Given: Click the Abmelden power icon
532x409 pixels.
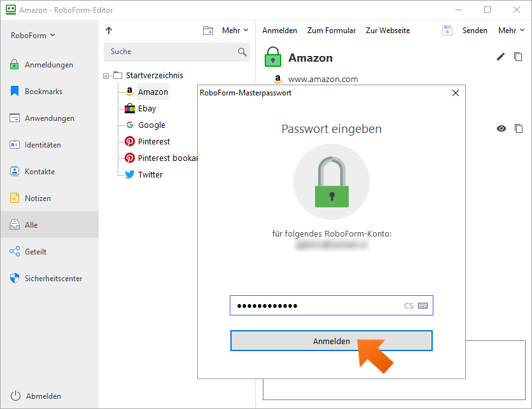Looking at the screenshot, I should click(16, 396).
